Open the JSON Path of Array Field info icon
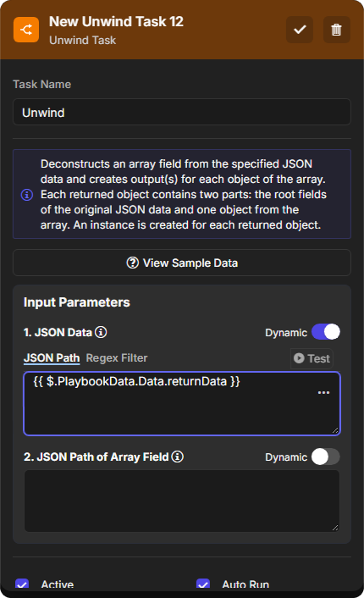364x598 pixels. 177,457
